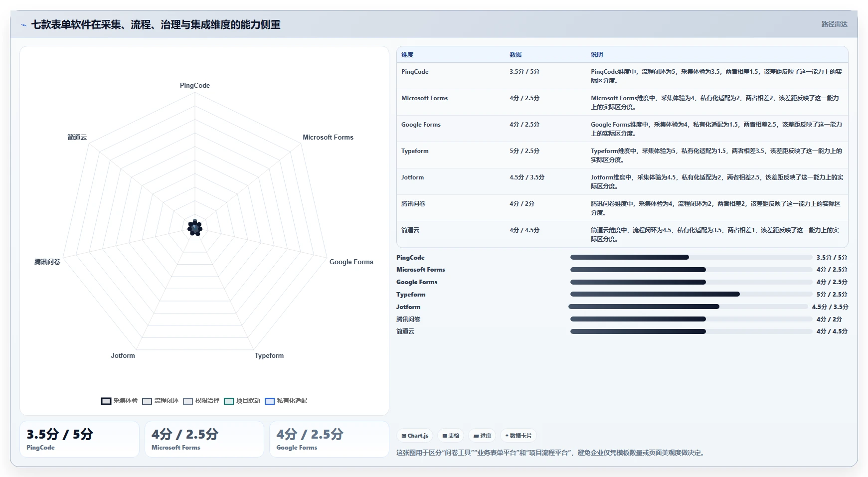Click the Typeform progress bar
The height and width of the screenshot is (477, 868).
coord(691,294)
